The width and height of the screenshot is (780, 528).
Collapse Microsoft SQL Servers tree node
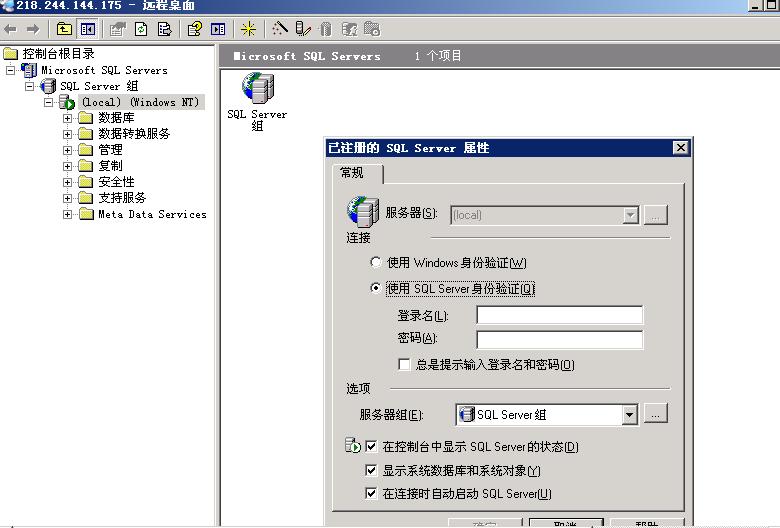pyautogui.click(x=10, y=70)
